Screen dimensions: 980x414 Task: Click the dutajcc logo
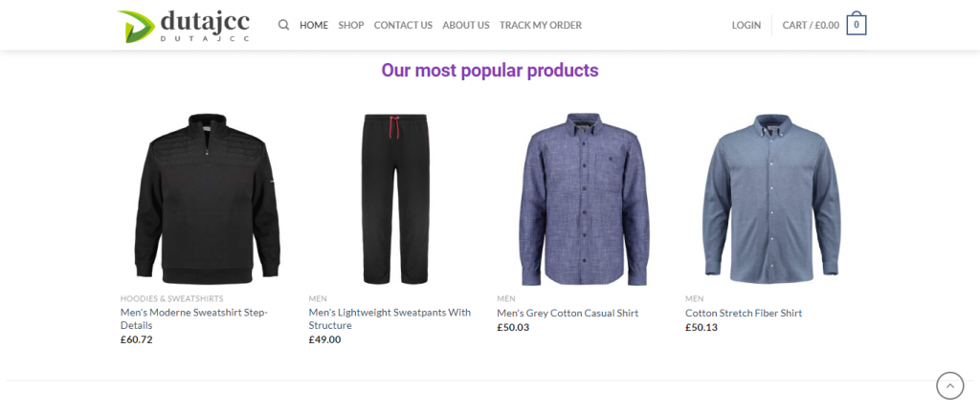(x=185, y=25)
